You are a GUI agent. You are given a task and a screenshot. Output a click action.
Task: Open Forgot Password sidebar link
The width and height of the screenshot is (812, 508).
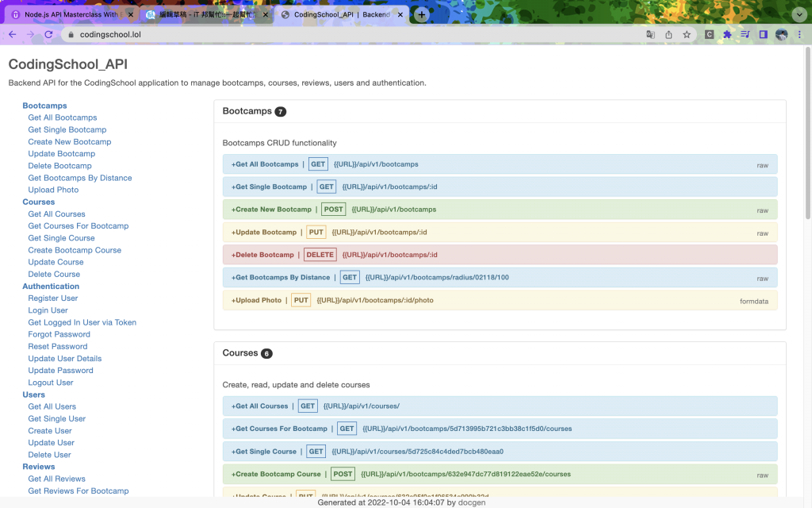point(59,334)
